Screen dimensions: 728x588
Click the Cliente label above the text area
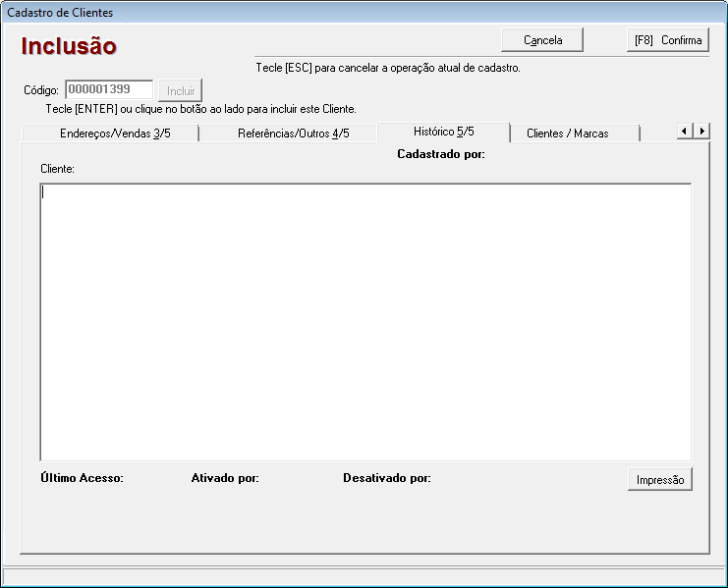pos(57,169)
